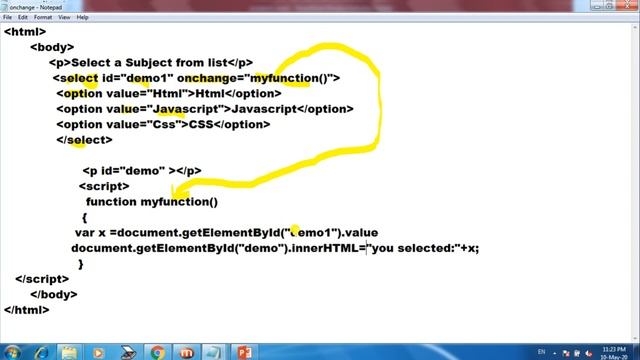Click on "you selected:"+x; text
Screen dimensions: 640x360
coord(423,248)
